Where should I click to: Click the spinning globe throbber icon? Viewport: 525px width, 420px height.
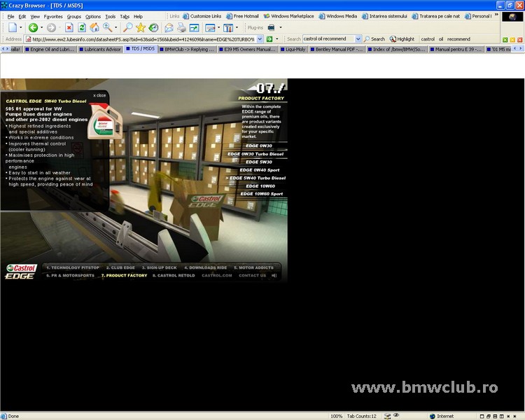[512, 17]
